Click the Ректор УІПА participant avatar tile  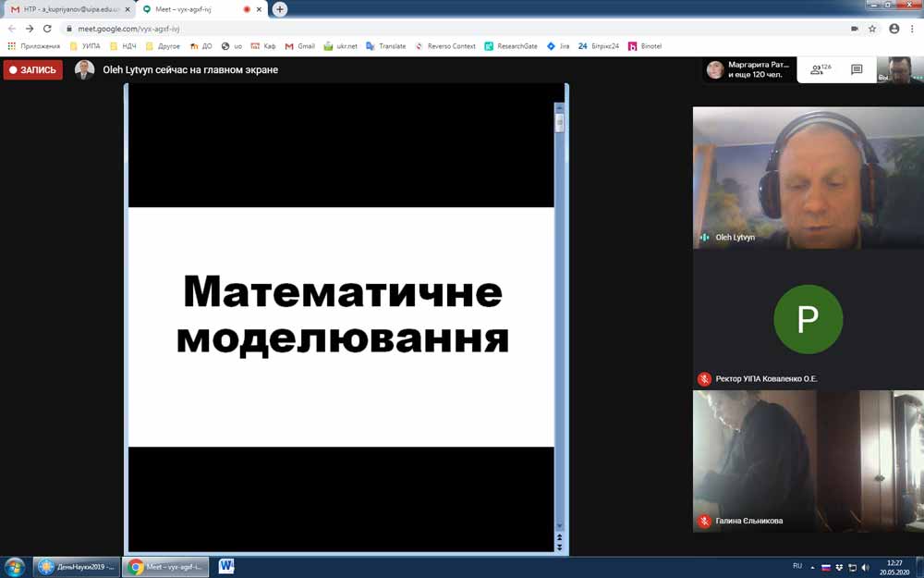click(x=808, y=319)
